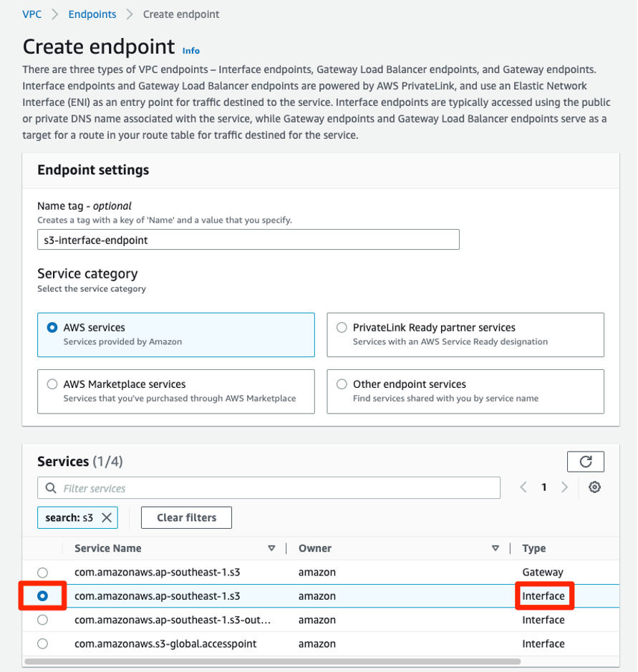Open page 1 in services pagination
Viewport: 638px width, 672px height.
543,487
